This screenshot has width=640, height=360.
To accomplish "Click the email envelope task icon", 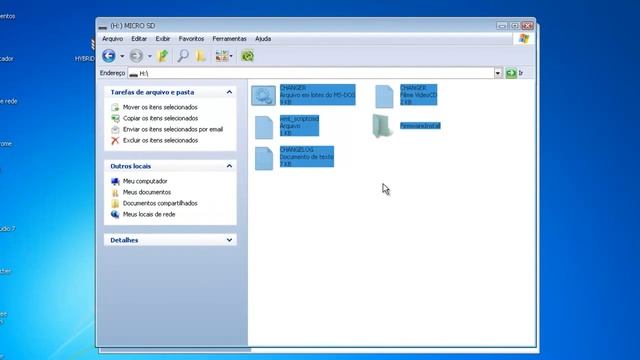I will 115,129.
